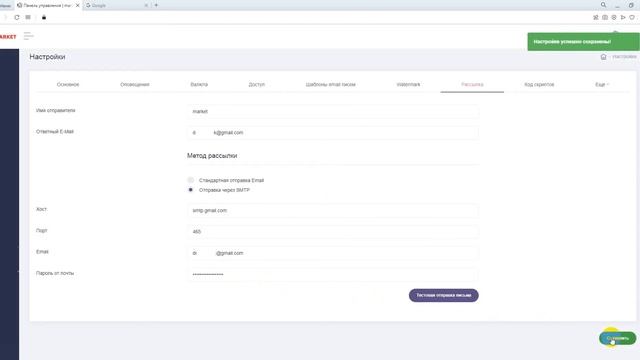
Task: Expand the Ещё settings tab dropdown
Action: tap(602, 84)
